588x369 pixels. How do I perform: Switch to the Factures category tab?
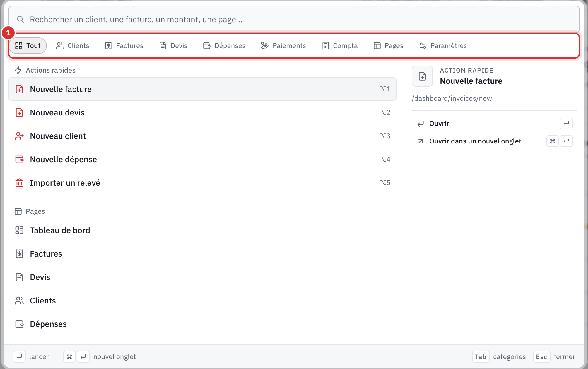[124, 46]
